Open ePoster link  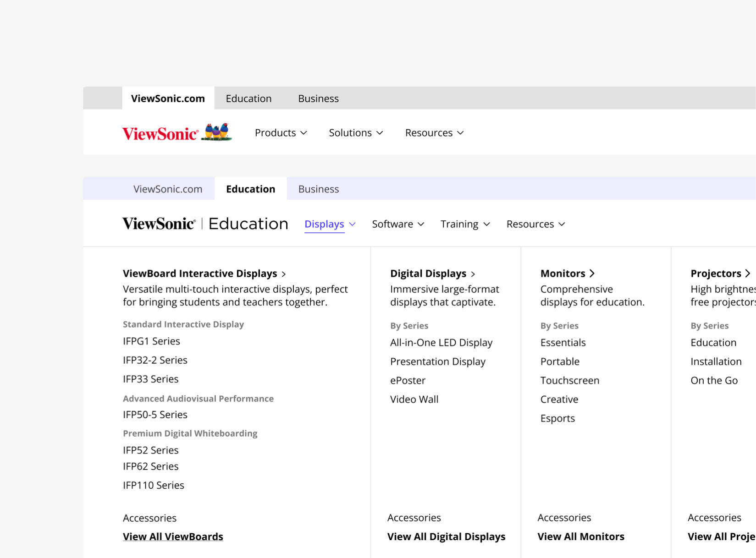click(408, 380)
